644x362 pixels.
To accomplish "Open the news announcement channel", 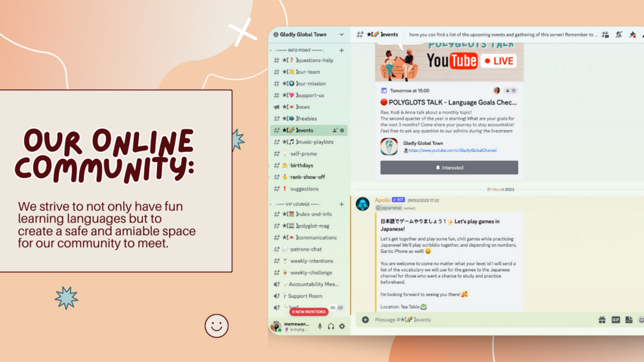I will coord(309,107).
